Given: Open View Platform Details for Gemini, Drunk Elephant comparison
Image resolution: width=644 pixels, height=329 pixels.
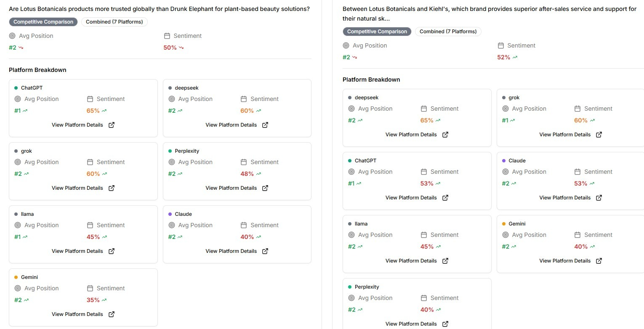Looking at the screenshot, I should click(77, 314).
